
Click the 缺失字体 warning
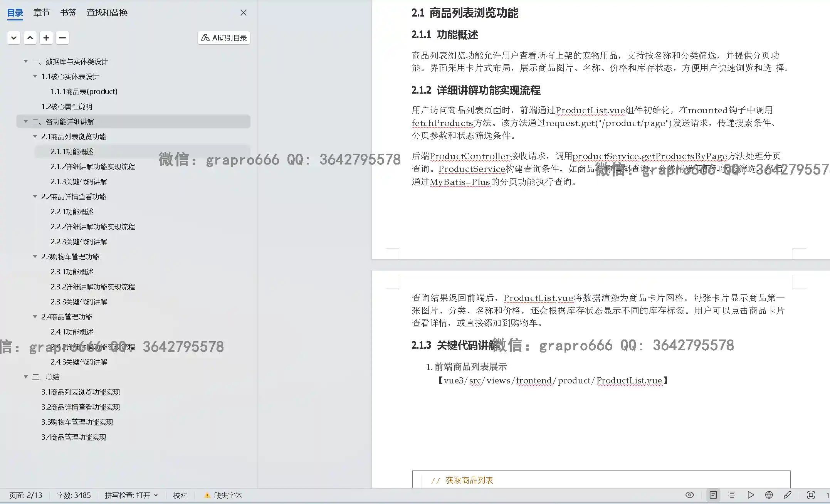point(223,495)
